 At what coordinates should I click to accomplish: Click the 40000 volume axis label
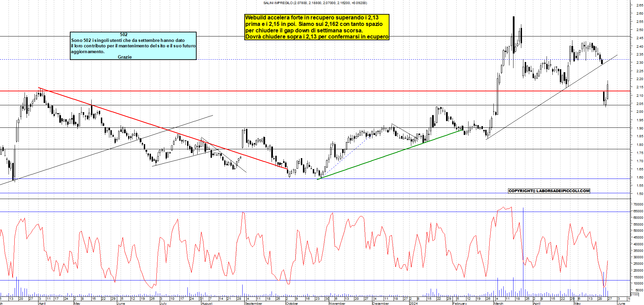638,244
